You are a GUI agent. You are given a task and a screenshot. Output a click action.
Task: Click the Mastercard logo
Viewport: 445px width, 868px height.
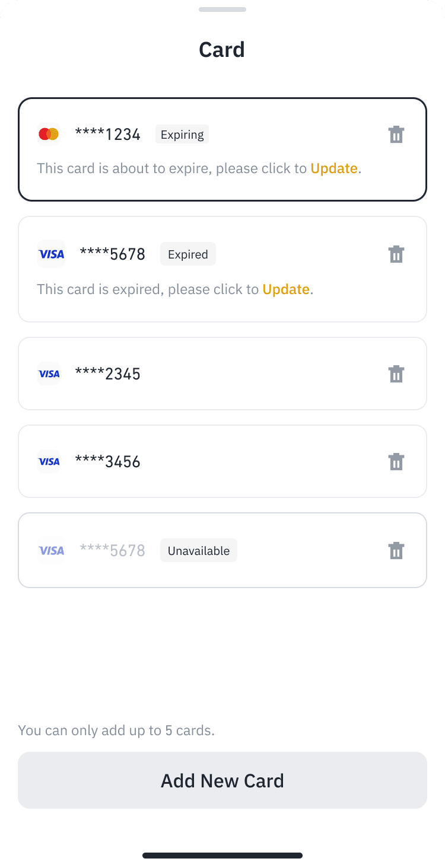coord(49,135)
